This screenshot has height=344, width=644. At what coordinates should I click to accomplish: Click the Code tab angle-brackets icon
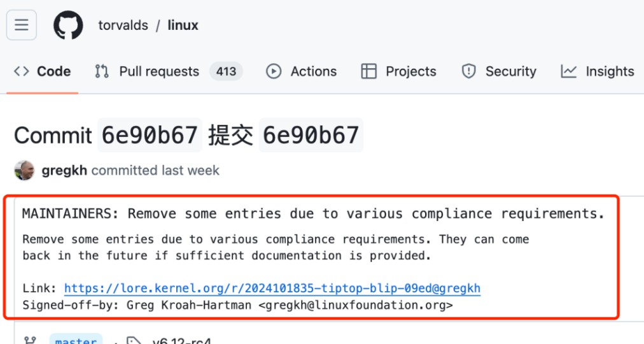pyautogui.click(x=22, y=71)
